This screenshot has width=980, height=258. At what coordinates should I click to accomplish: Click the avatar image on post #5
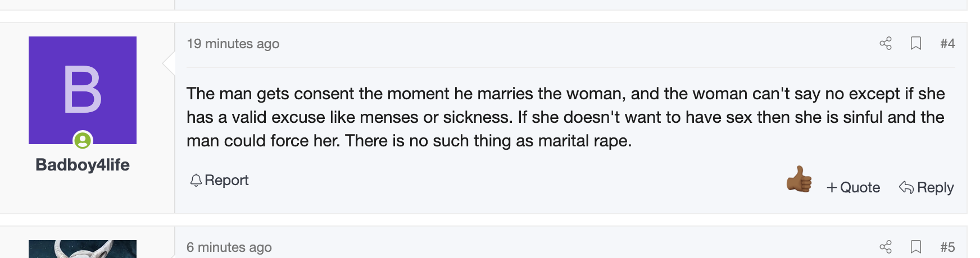click(83, 249)
